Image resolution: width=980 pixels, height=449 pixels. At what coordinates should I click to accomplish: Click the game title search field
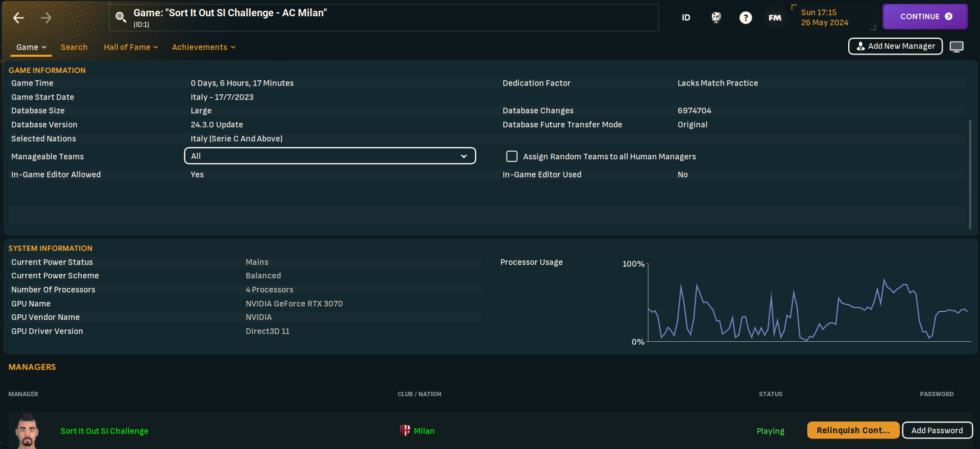384,17
